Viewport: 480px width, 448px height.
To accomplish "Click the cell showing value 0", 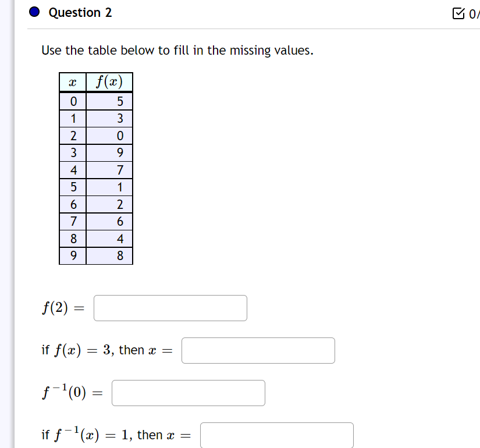I will point(120,135).
